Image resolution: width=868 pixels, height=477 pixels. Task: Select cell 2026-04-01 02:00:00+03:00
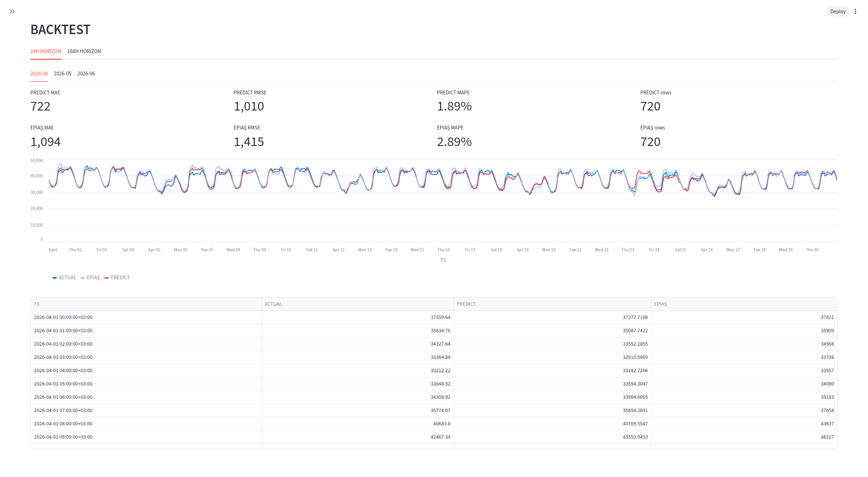[x=146, y=344]
